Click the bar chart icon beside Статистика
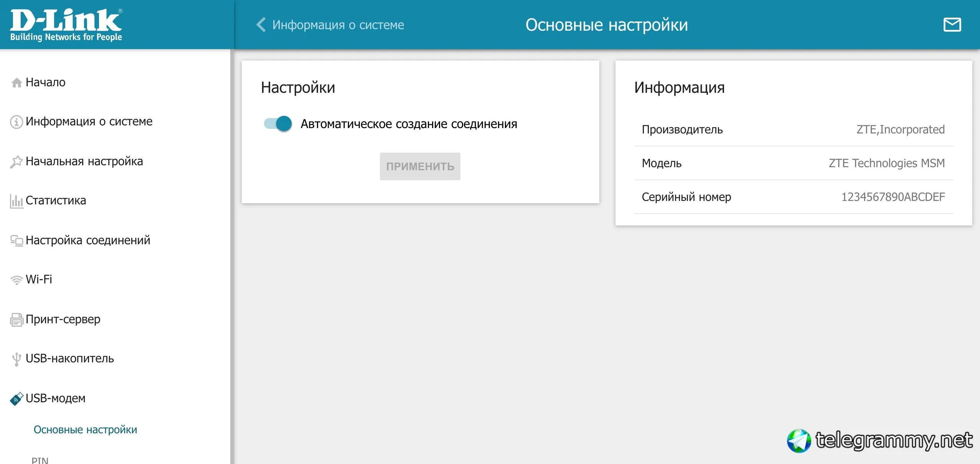The height and width of the screenshot is (464, 980). pyautogui.click(x=16, y=201)
